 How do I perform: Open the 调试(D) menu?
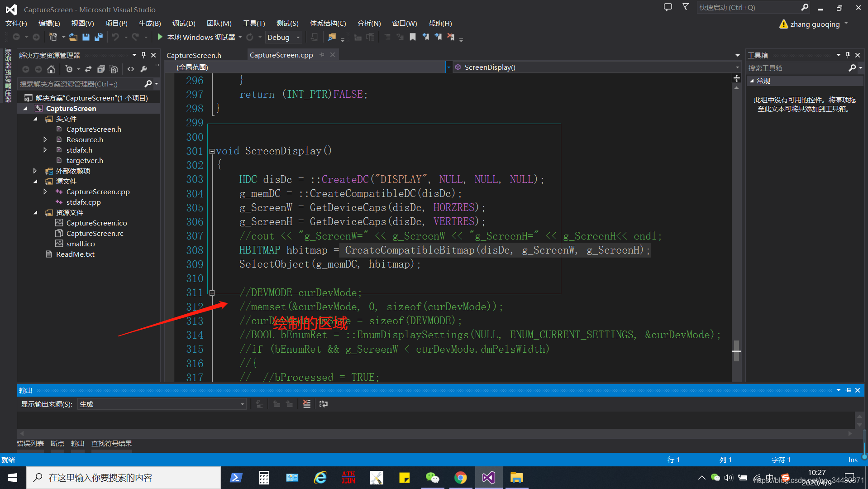[x=184, y=23]
